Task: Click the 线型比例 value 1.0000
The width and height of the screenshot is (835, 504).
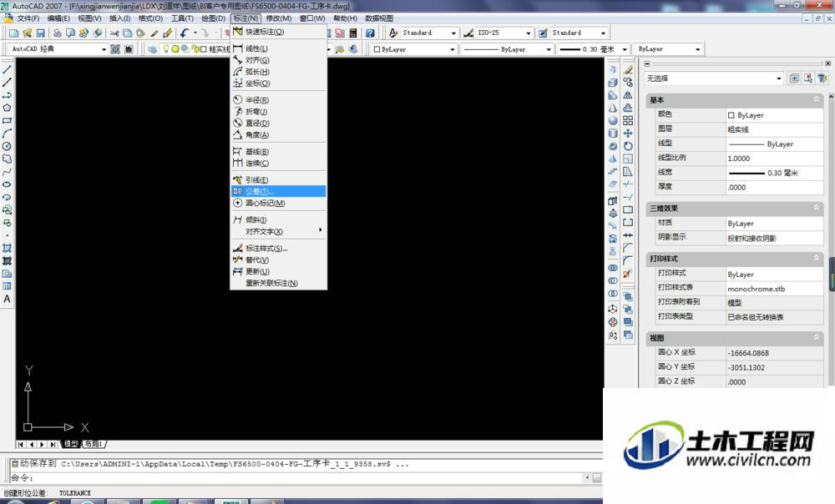Action: click(775, 159)
